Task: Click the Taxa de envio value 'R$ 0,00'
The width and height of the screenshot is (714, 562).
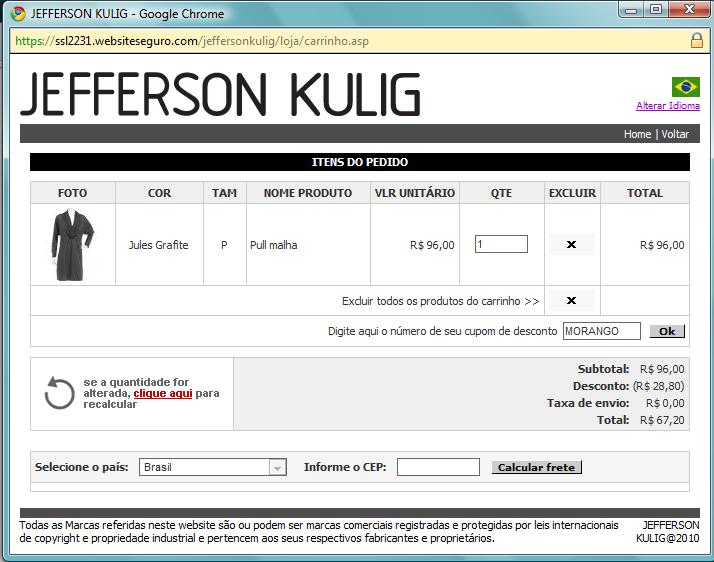Action: pyautogui.click(x=665, y=403)
